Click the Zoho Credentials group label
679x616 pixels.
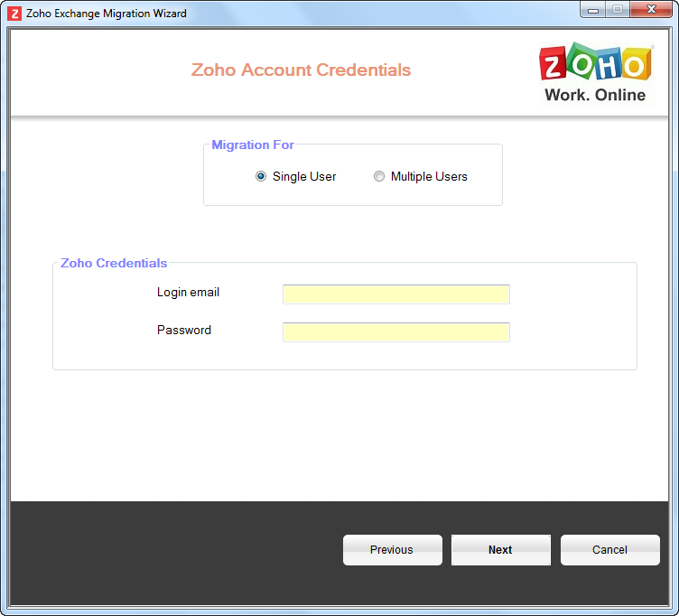114,263
